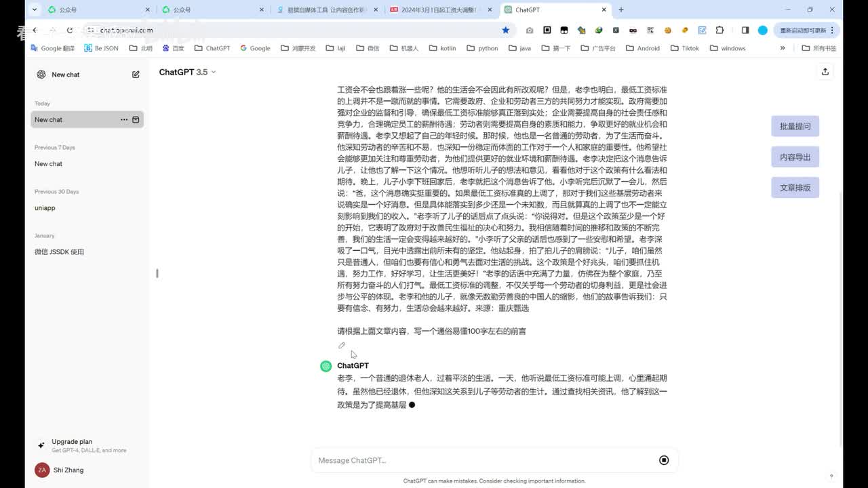
Task: Open the Upgrade plan link
Action: coord(72,442)
